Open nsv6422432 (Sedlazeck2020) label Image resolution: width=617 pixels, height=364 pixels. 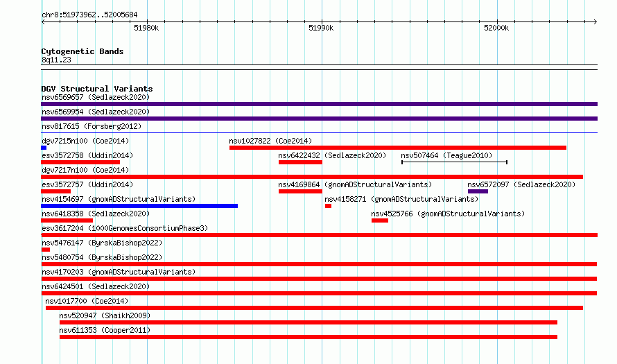(332, 155)
